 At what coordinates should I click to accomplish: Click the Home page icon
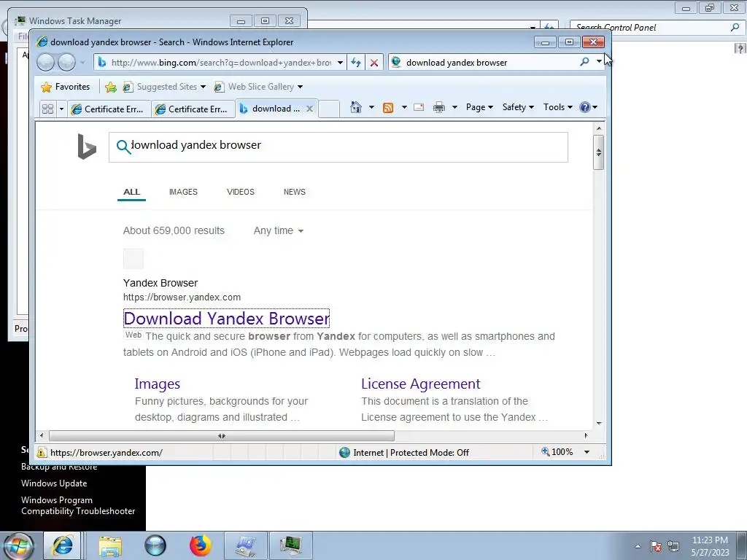point(356,107)
